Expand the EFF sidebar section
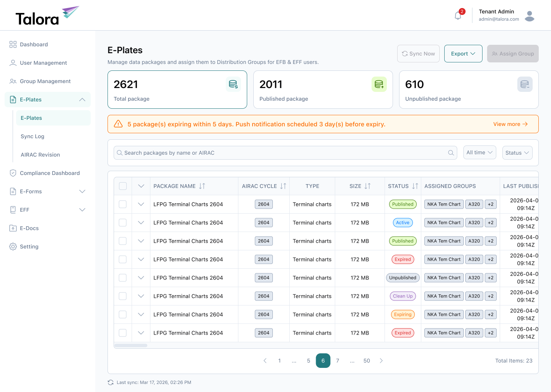Screen dimensions: 551x392 pos(82,210)
